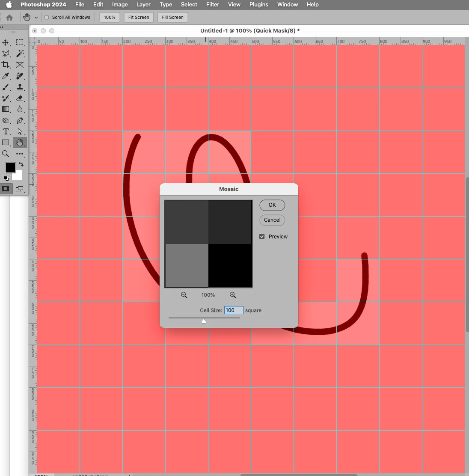Select the Magic Wand tool
469x476 pixels.
pyautogui.click(x=20, y=54)
